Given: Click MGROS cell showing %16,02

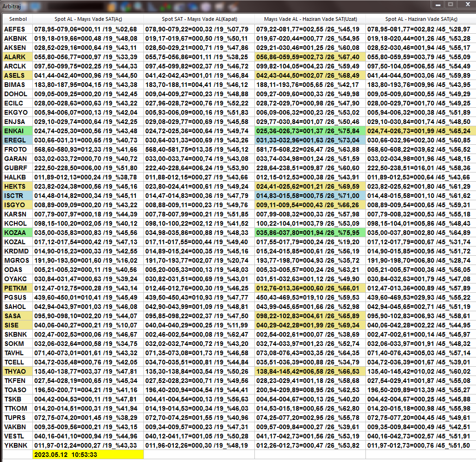Looking at the screenshot, I should [88, 261].
